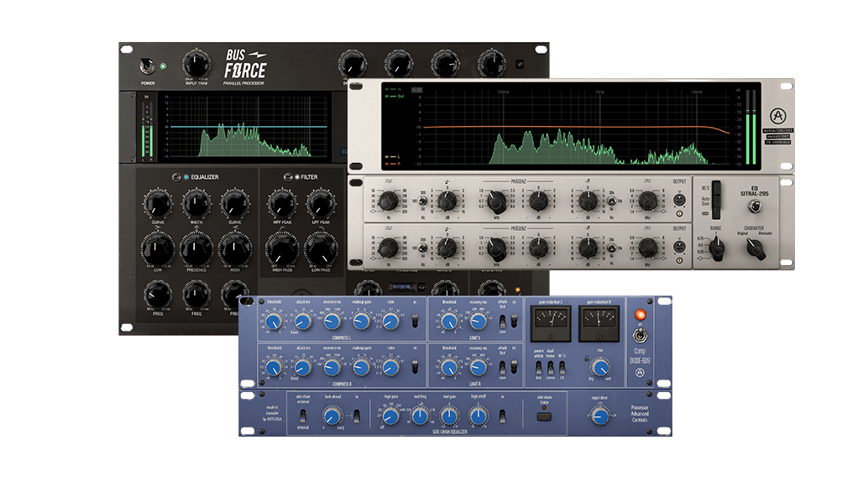Toggle the COMPRESS L in switch
Screen dimensions: 868x487
click(x=416, y=321)
